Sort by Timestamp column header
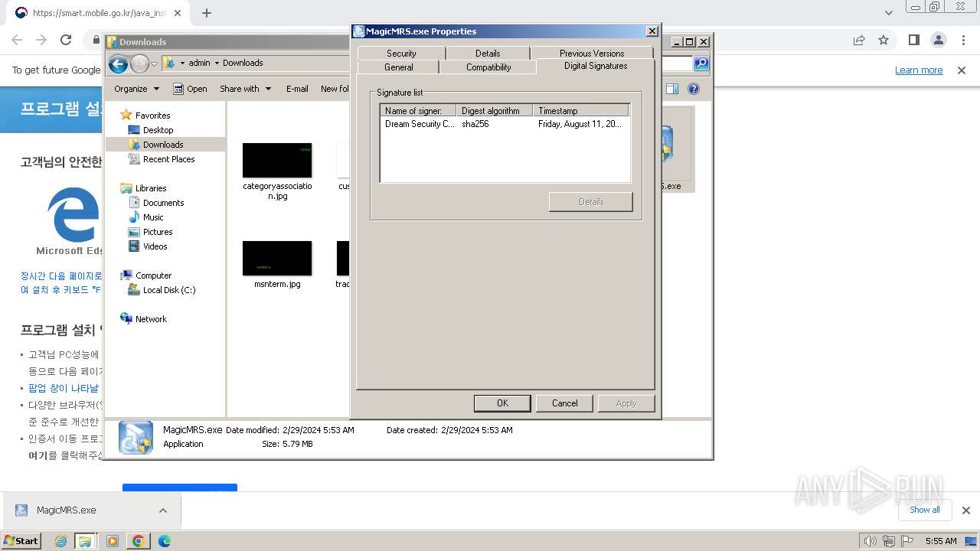The image size is (980, 551). pyautogui.click(x=580, y=110)
